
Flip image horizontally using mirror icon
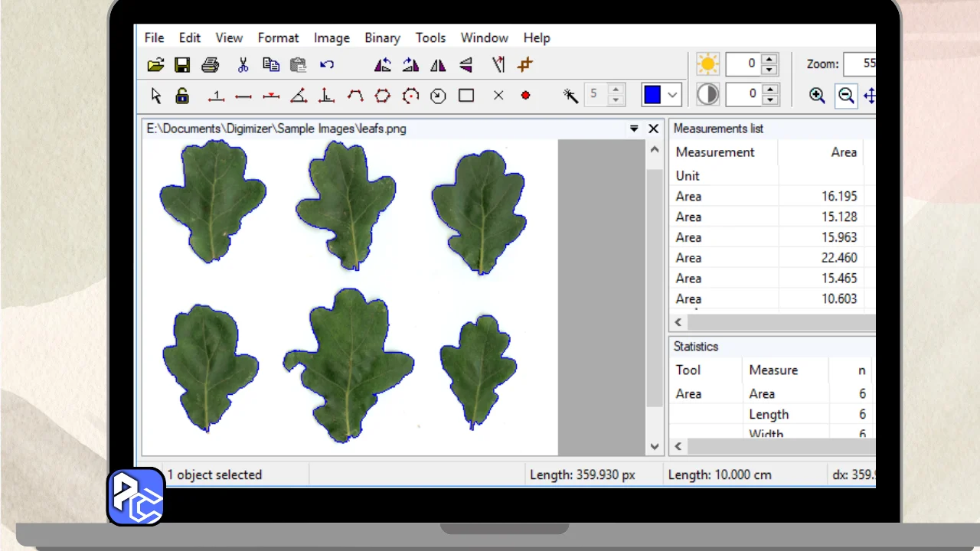(438, 65)
